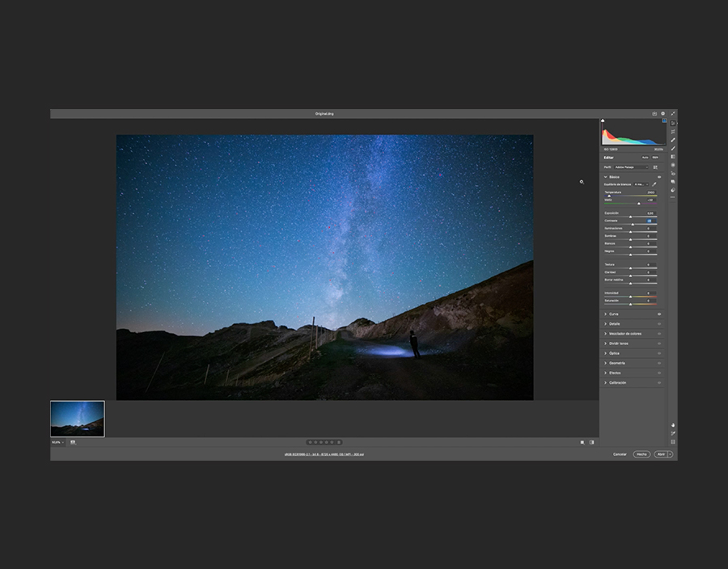Image resolution: width=728 pixels, height=569 pixels.
Task: Open the Snapshots panel icon
Action: (673, 182)
